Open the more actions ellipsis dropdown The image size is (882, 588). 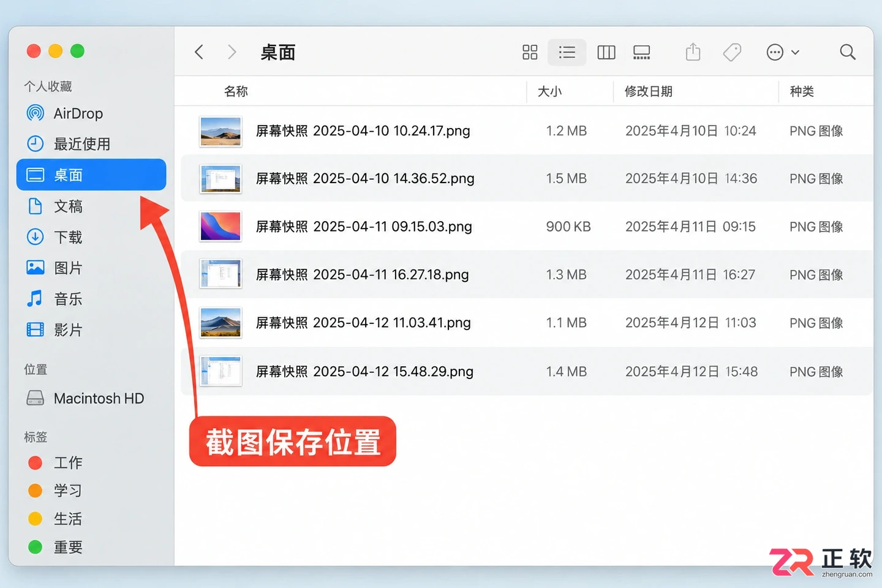tap(783, 52)
